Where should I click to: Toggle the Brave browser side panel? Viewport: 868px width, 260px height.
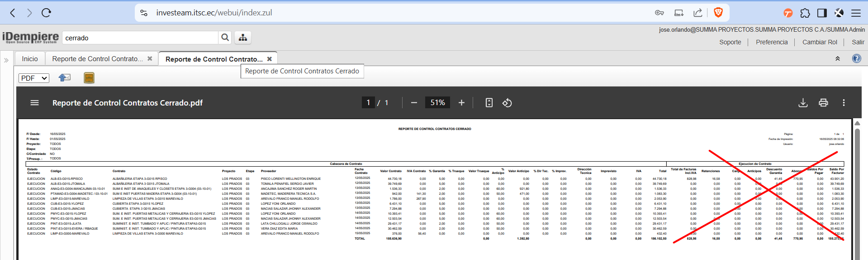pyautogui.click(x=822, y=13)
